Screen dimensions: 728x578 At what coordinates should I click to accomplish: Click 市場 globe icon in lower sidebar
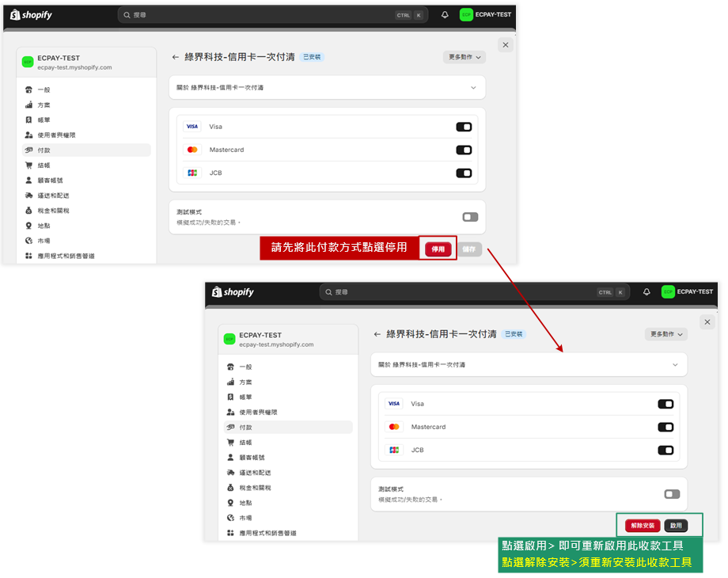(x=230, y=518)
